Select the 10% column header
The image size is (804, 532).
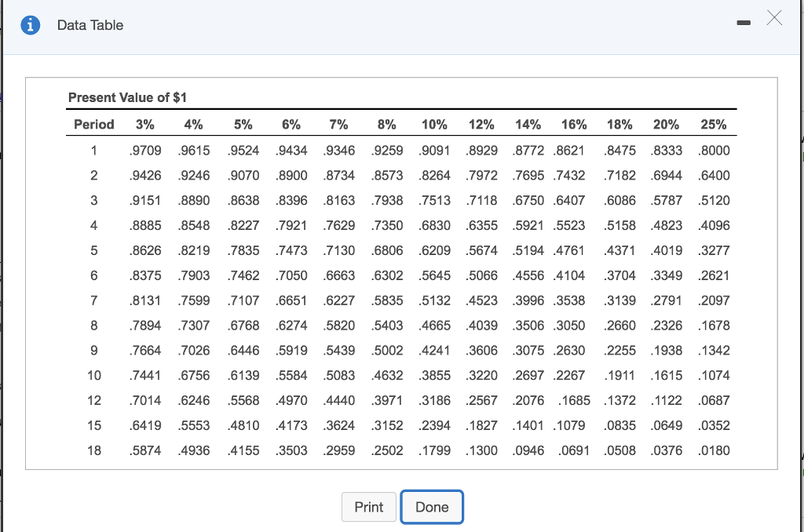click(x=434, y=124)
